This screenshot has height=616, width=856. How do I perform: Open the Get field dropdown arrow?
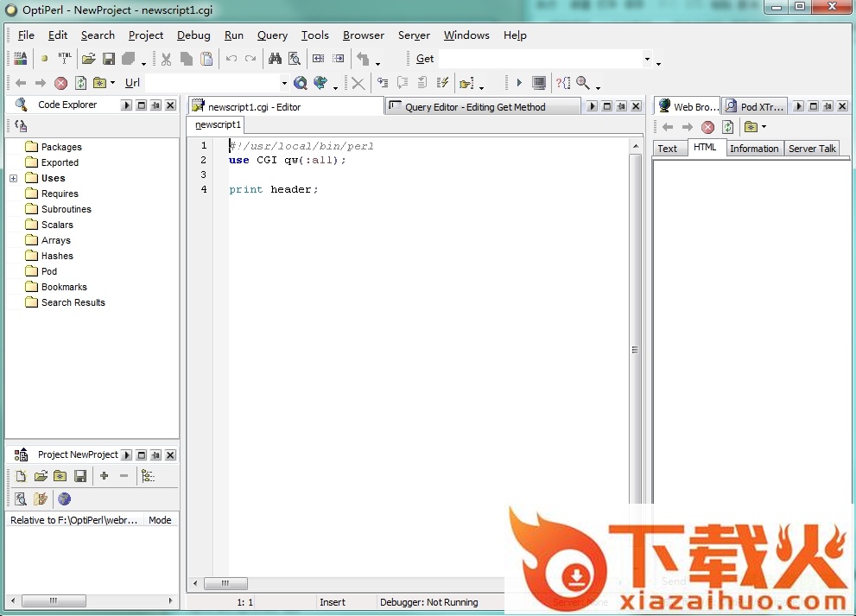[x=646, y=60]
